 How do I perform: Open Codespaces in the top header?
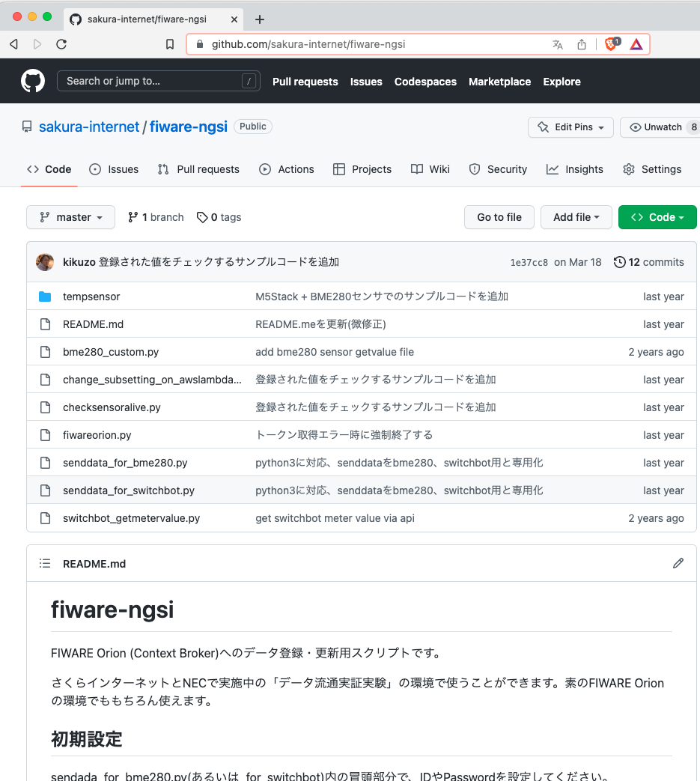(x=425, y=82)
